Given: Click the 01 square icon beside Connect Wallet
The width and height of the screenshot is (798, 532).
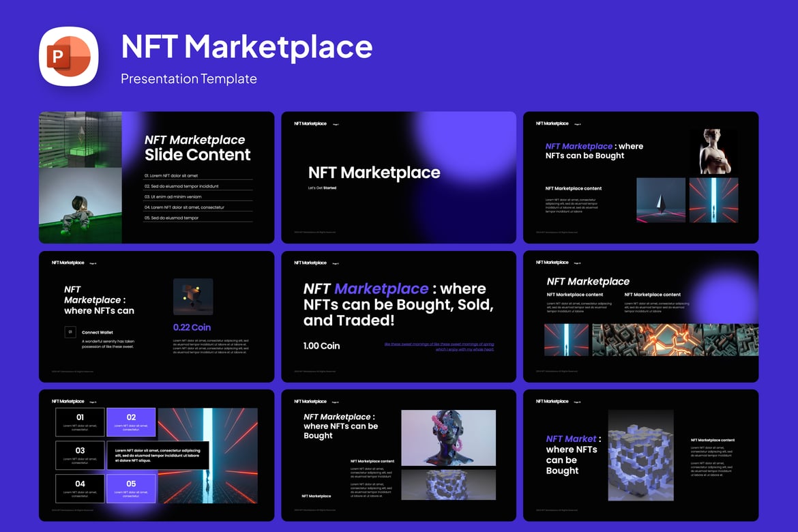Looking at the screenshot, I should coord(70,332).
